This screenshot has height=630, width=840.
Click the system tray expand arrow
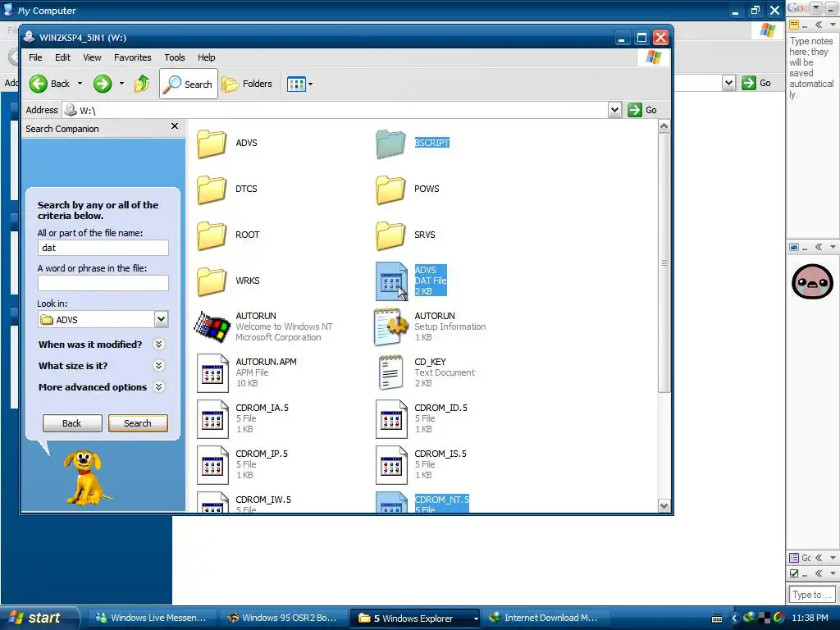tap(734, 619)
